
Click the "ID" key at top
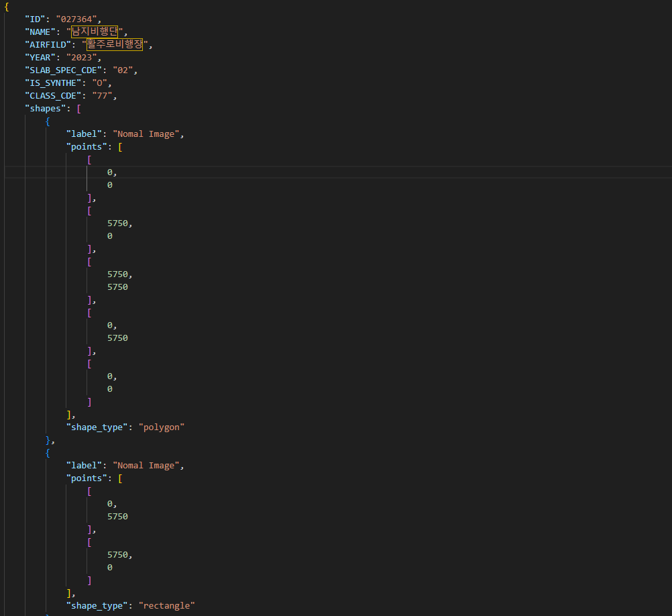(x=35, y=19)
